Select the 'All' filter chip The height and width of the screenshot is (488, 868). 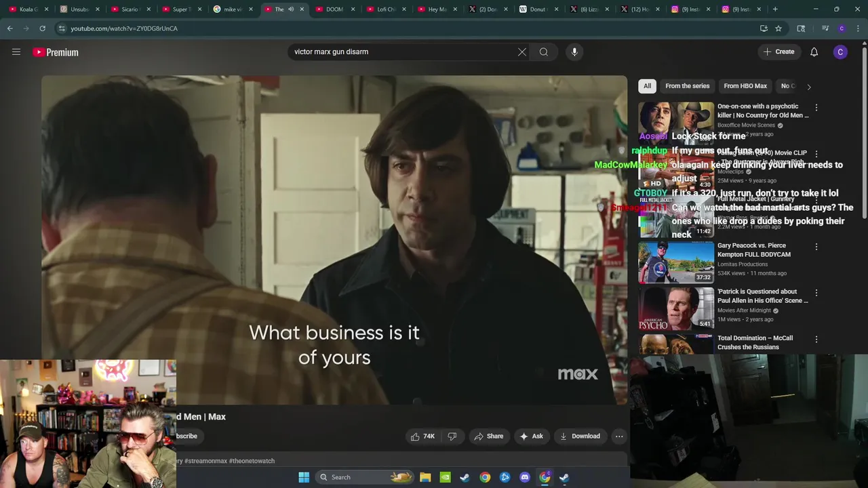[x=647, y=86]
